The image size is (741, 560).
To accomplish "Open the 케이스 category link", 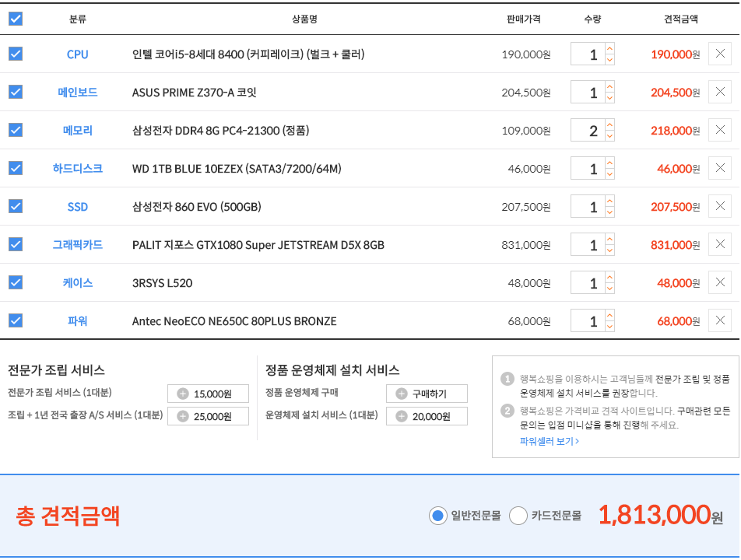I will click(x=78, y=283).
